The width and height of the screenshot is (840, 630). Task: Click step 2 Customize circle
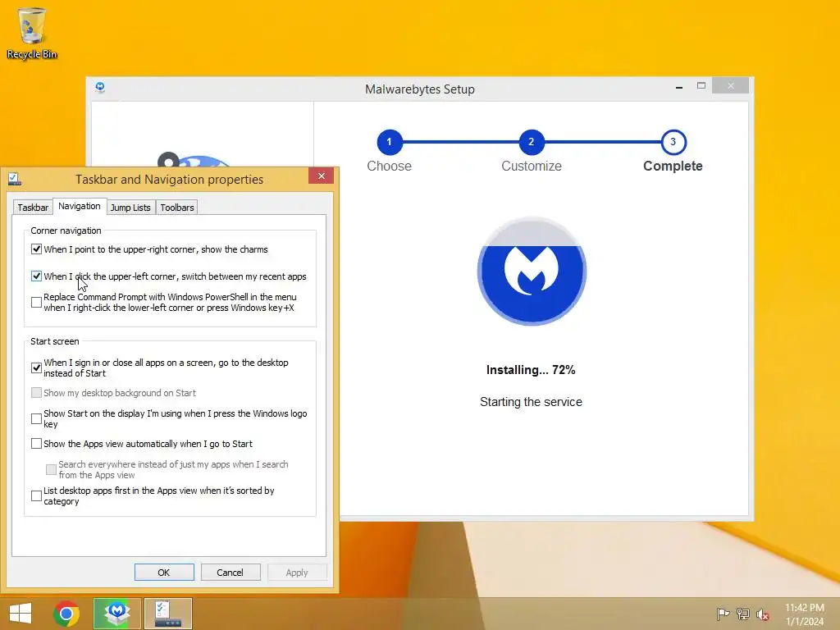(x=531, y=142)
